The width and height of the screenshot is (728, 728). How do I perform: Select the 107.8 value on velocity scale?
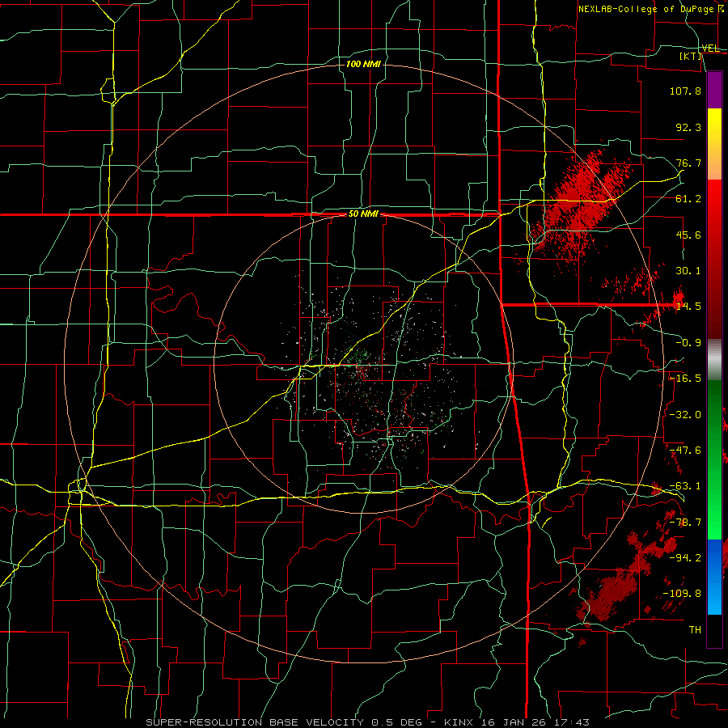685,91
